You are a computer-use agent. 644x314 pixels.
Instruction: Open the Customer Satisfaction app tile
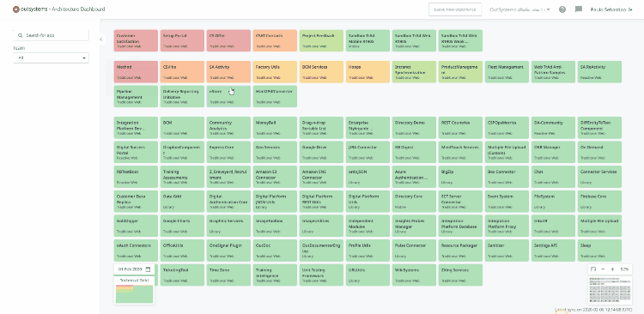136,40
